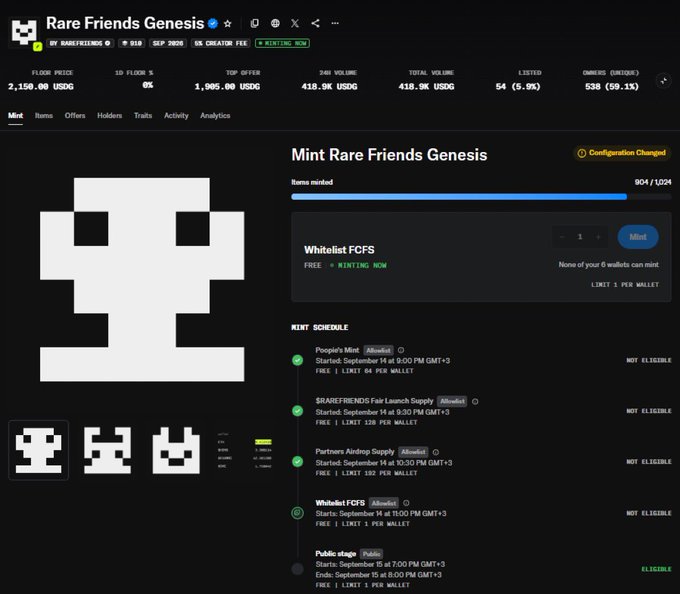Screen dimensions: 680x594
Task: Click NOT ELIGIBLE label on Poopie's Mint row
Action: [x=649, y=361]
